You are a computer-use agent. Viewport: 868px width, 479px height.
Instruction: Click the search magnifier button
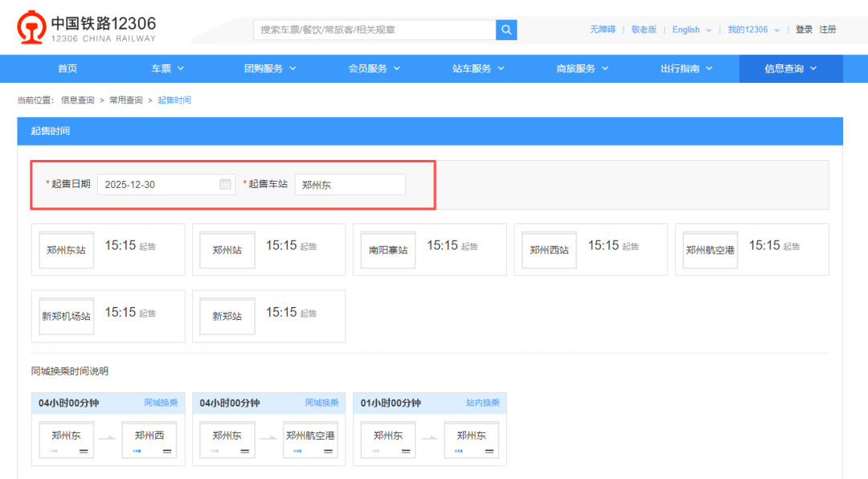click(x=506, y=30)
